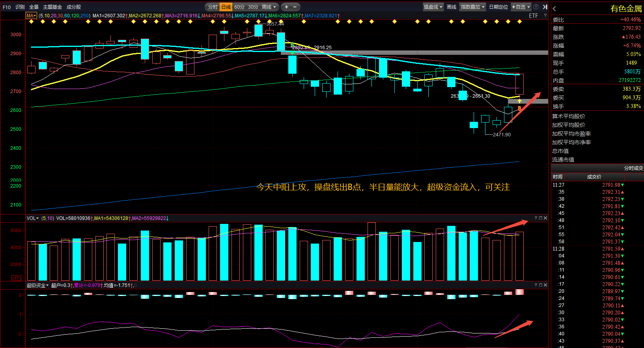Open the F10 info page
Viewport: 644px width, 348px height.
[7, 7]
